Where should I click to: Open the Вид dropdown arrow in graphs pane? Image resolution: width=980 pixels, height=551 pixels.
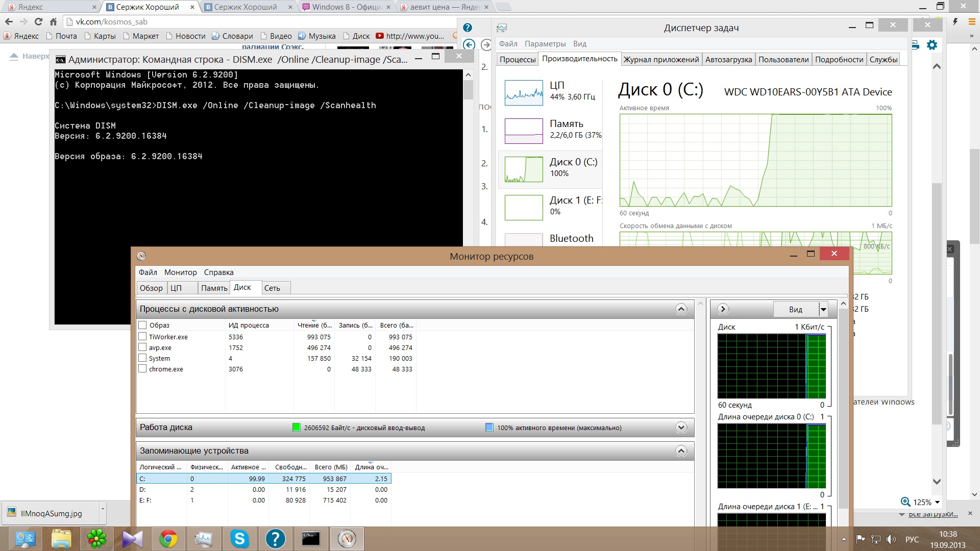[823, 309]
